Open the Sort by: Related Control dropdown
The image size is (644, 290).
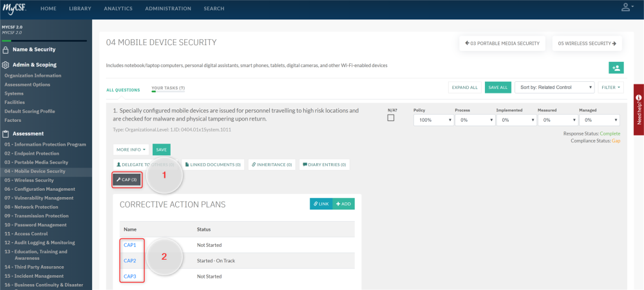click(x=554, y=87)
